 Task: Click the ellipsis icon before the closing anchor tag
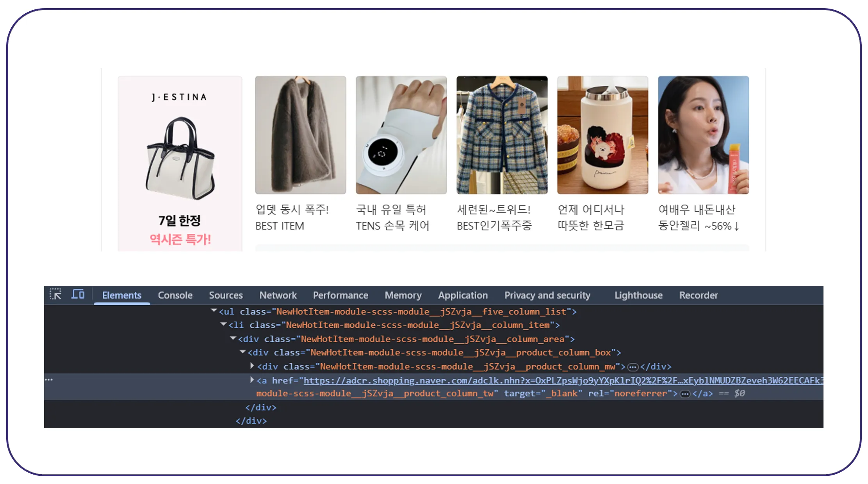[x=685, y=394]
